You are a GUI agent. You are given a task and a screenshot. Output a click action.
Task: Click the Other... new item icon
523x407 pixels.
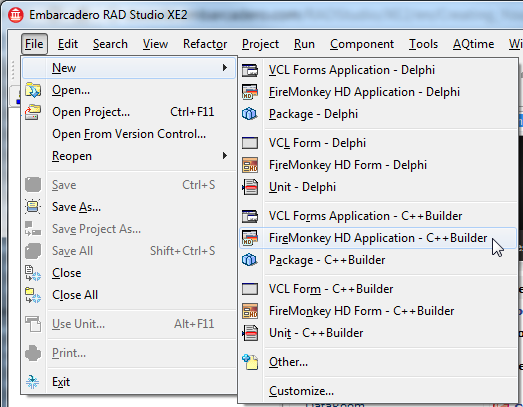250,362
